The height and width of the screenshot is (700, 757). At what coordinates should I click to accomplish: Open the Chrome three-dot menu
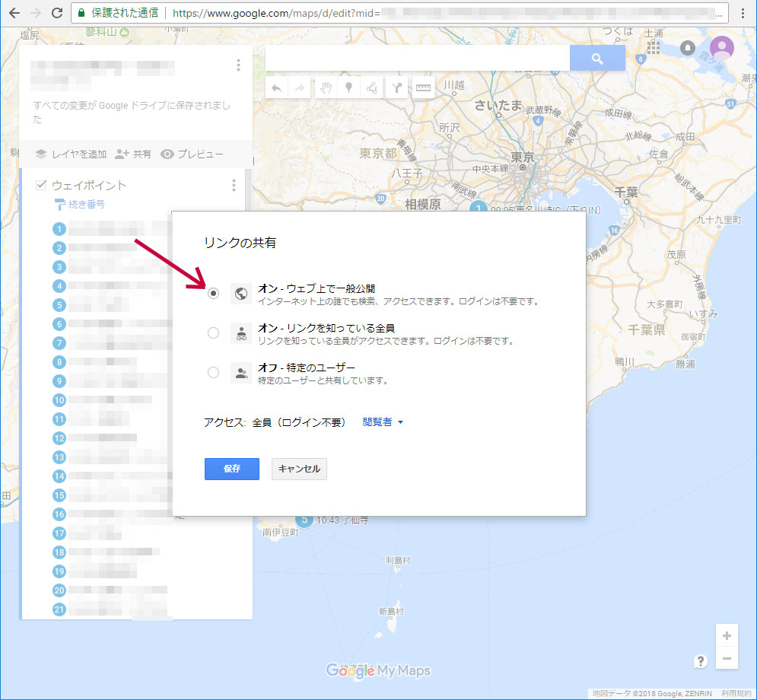click(x=743, y=13)
